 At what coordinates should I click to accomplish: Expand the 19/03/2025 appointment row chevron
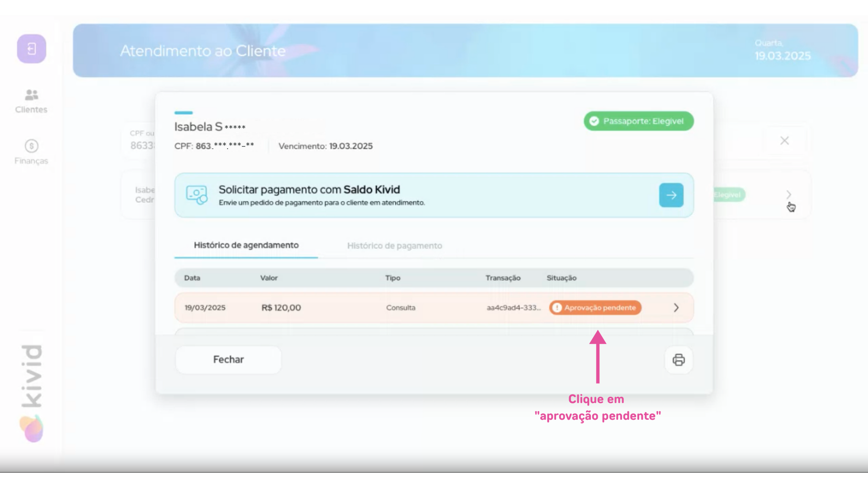(676, 308)
